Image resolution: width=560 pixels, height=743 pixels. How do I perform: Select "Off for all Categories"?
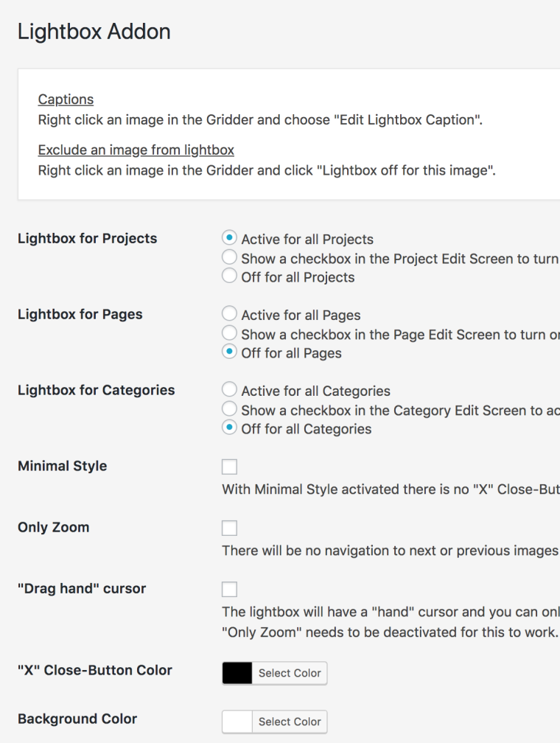229,429
